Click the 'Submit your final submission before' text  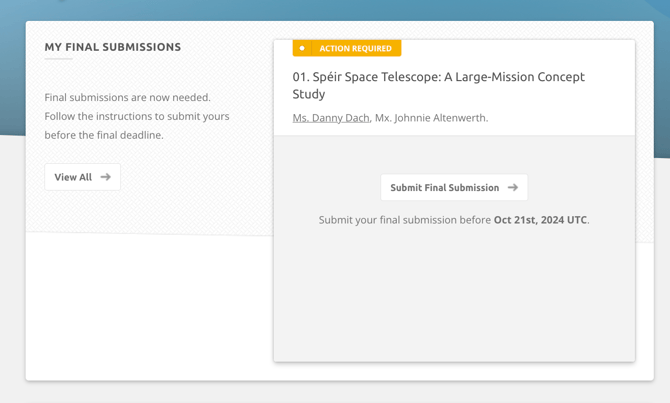coord(405,220)
